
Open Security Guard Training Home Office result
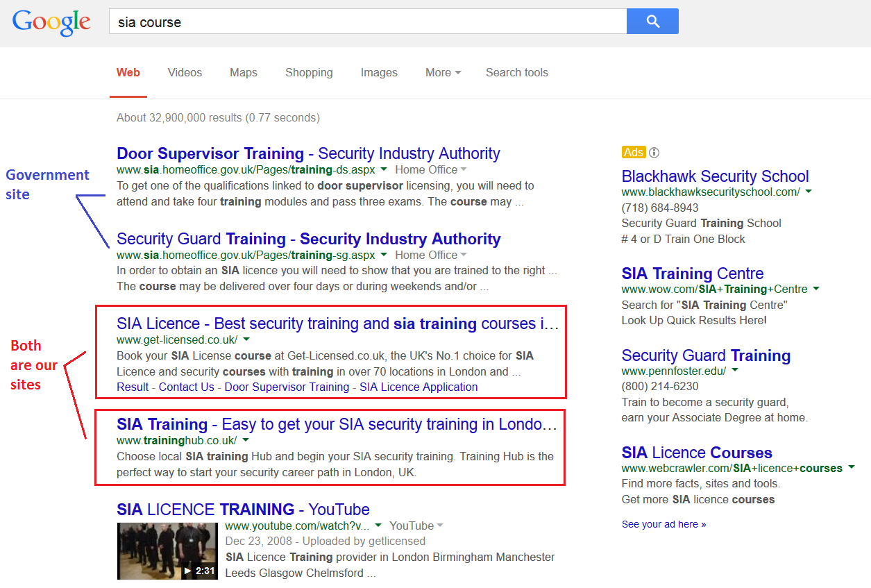[x=308, y=239]
